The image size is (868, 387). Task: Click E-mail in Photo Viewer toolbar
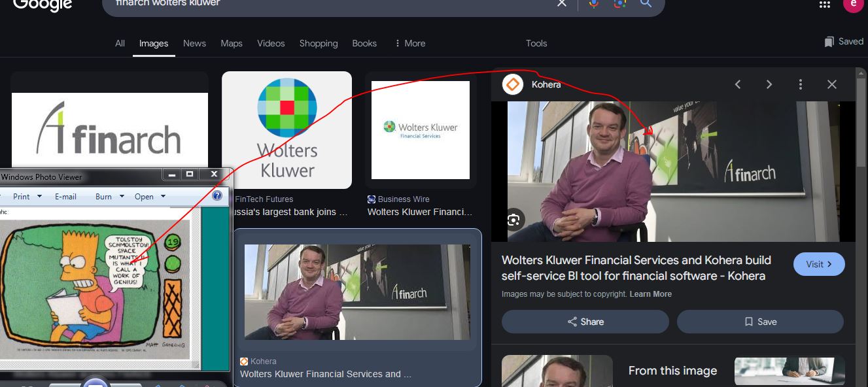(65, 196)
